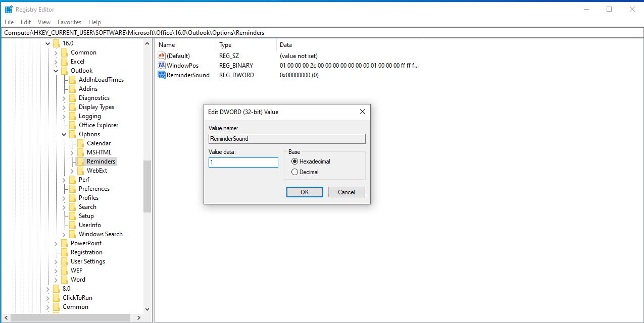
Task: Expand the Excel tree node
Action: coord(56,62)
